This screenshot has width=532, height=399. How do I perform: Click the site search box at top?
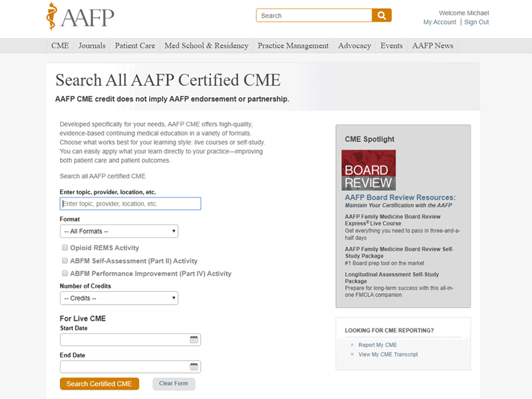click(314, 15)
